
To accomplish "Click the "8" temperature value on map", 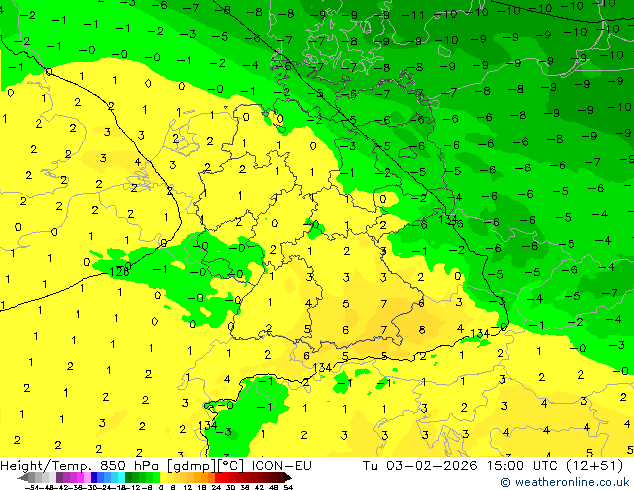I will click(422, 330).
